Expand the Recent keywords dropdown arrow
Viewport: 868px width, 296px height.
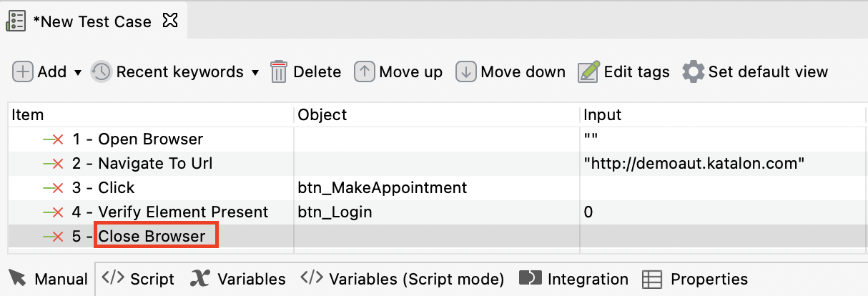(255, 72)
